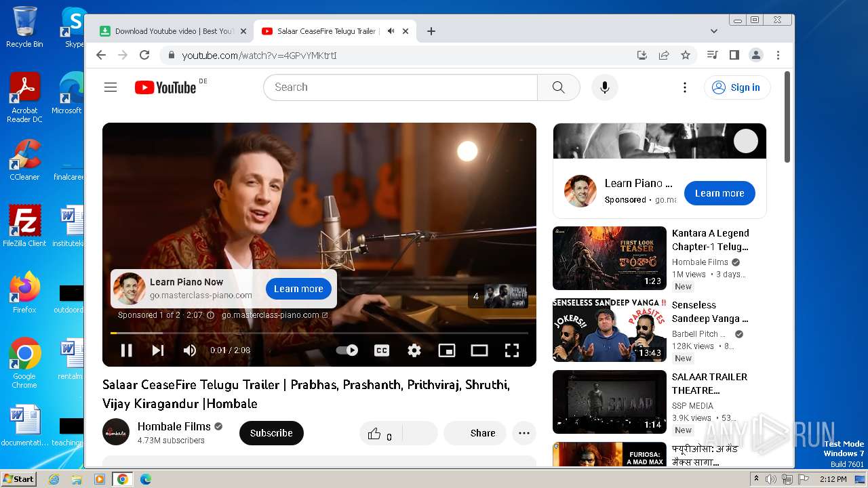Open Chrome from the taskbar

[x=122, y=479]
